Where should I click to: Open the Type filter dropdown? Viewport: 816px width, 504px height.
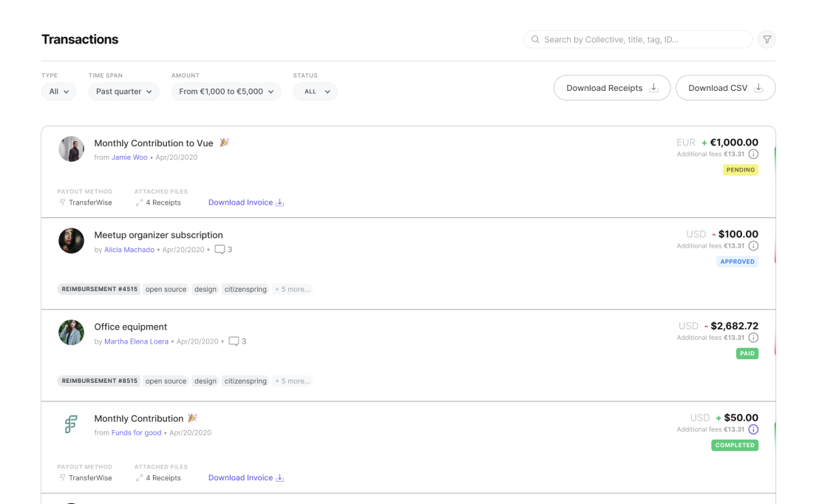pos(59,92)
